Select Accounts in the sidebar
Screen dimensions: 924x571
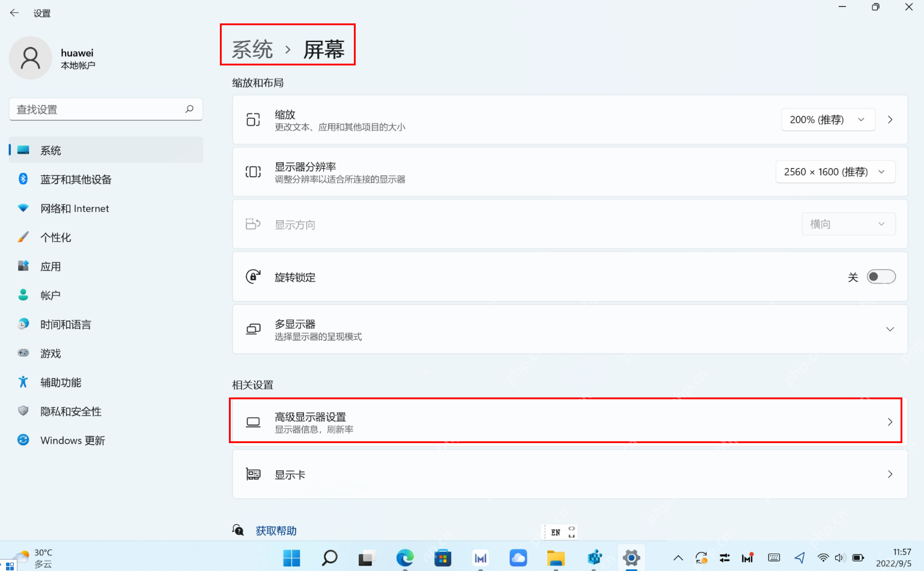[106, 295]
